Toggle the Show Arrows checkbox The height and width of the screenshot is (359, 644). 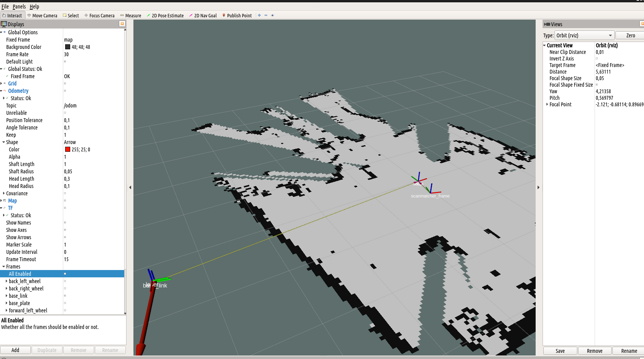click(65, 237)
